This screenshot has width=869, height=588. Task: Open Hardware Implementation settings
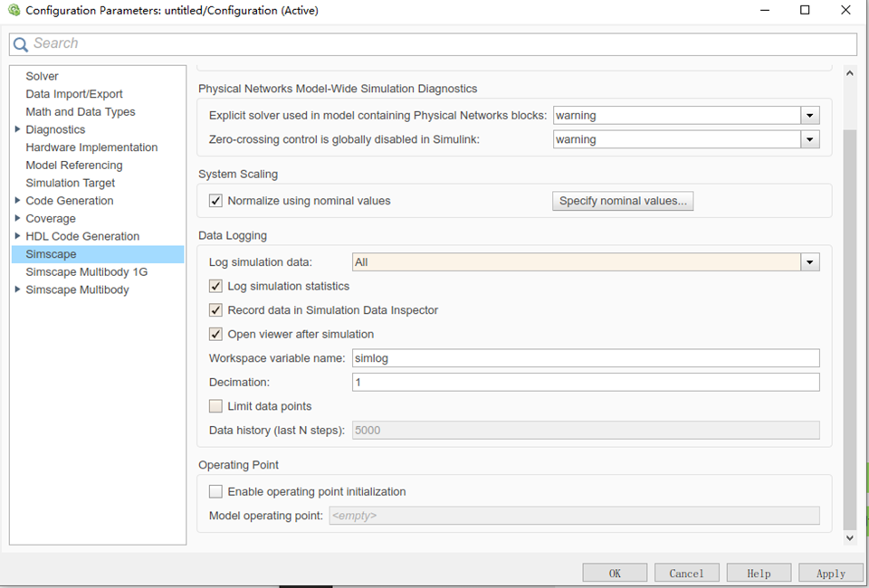click(91, 147)
